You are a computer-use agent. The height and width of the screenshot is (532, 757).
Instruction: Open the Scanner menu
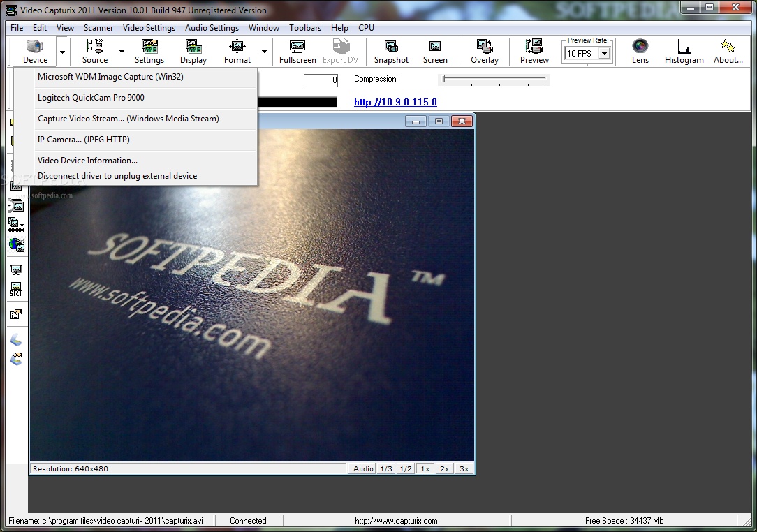click(98, 27)
